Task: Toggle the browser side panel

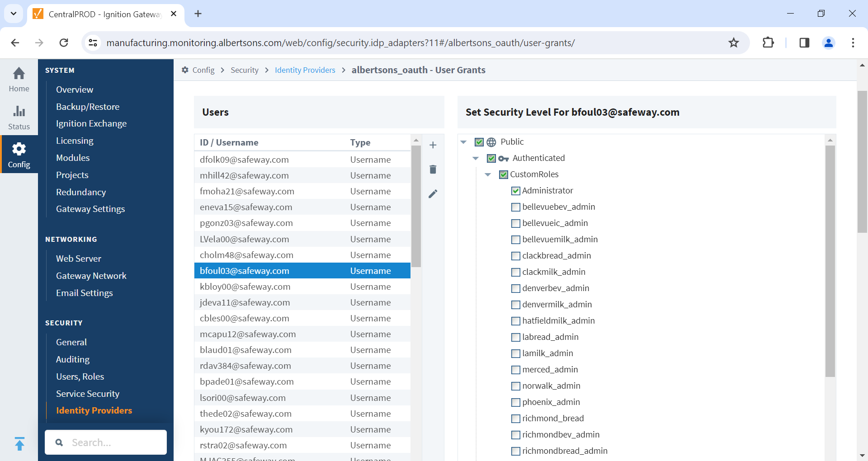Action: pos(804,42)
